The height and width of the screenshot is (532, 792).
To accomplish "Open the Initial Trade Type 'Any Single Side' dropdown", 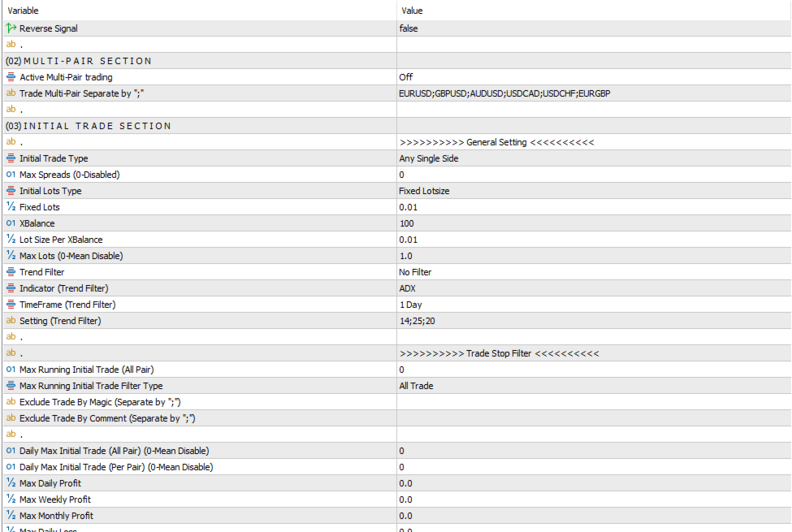I will click(x=429, y=158).
